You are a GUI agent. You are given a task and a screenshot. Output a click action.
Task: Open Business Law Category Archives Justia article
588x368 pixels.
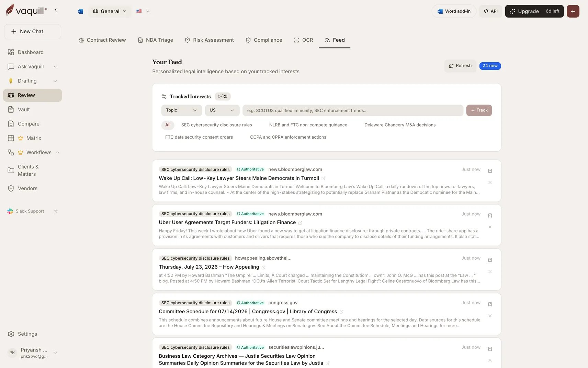coord(241,359)
